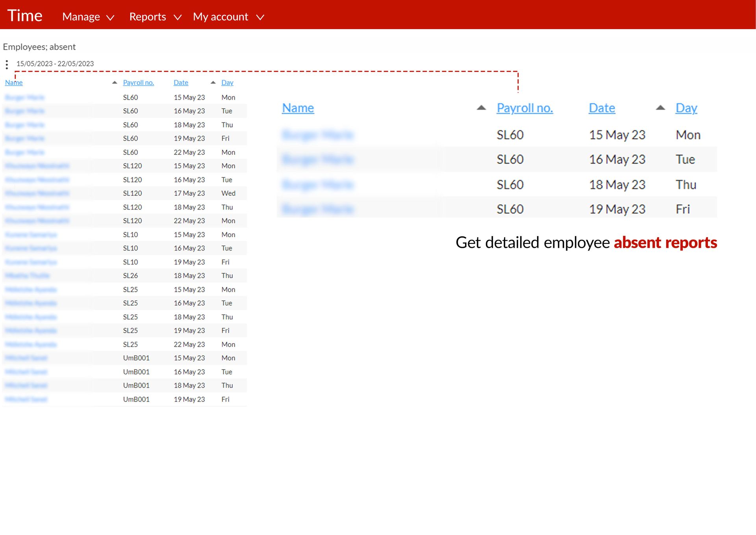Open the three-dot options menu
The image size is (756, 535).
tap(7, 64)
